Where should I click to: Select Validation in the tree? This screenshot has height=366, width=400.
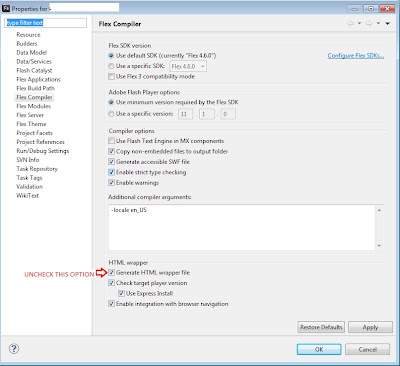[30, 187]
